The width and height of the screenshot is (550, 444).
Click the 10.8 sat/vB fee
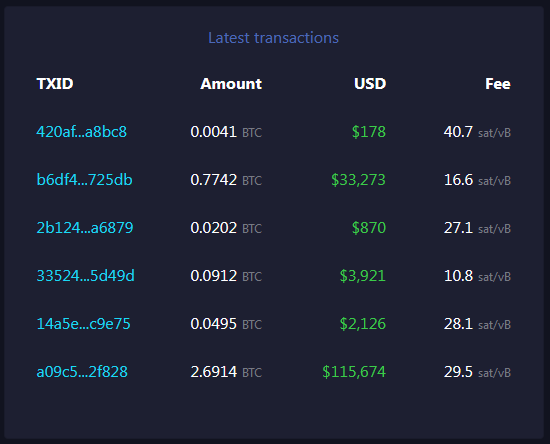click(x=477, y=276)
